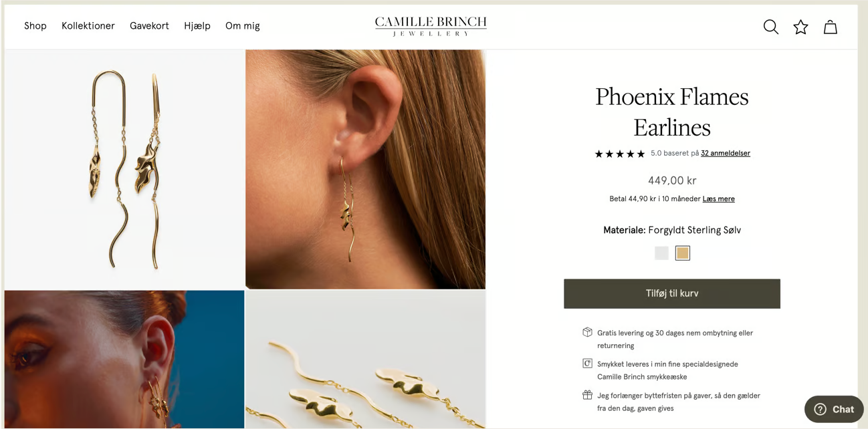The height and width of the screenshot is (429, 868).
Task: Click the jewellery box info icon
Action: [587, 364]
